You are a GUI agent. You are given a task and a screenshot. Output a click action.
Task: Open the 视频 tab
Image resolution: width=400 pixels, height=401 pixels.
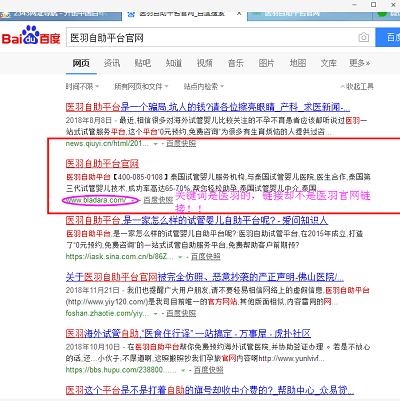tap(205, 63)
